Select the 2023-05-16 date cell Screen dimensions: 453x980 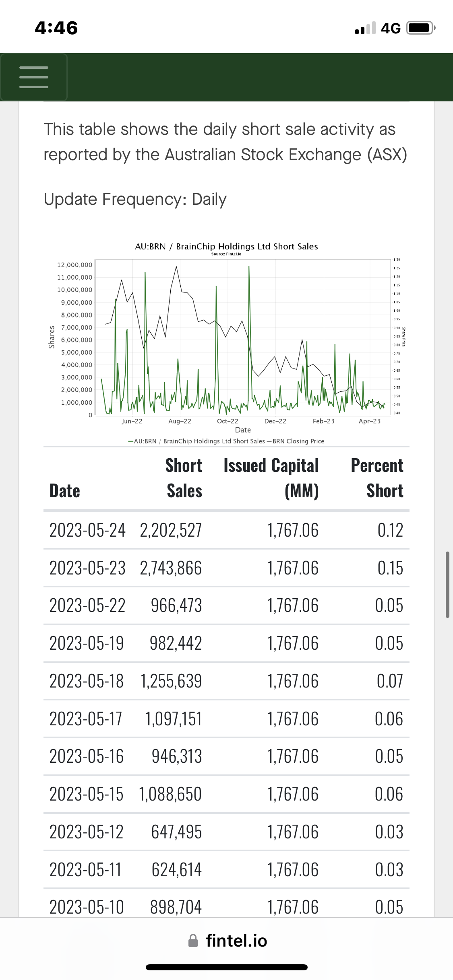(x=87, y=756)
